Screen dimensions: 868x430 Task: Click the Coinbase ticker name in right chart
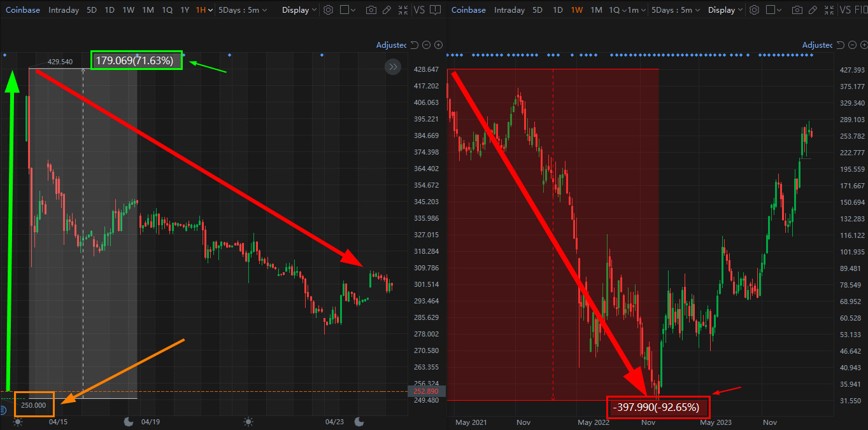pos(468,10)
